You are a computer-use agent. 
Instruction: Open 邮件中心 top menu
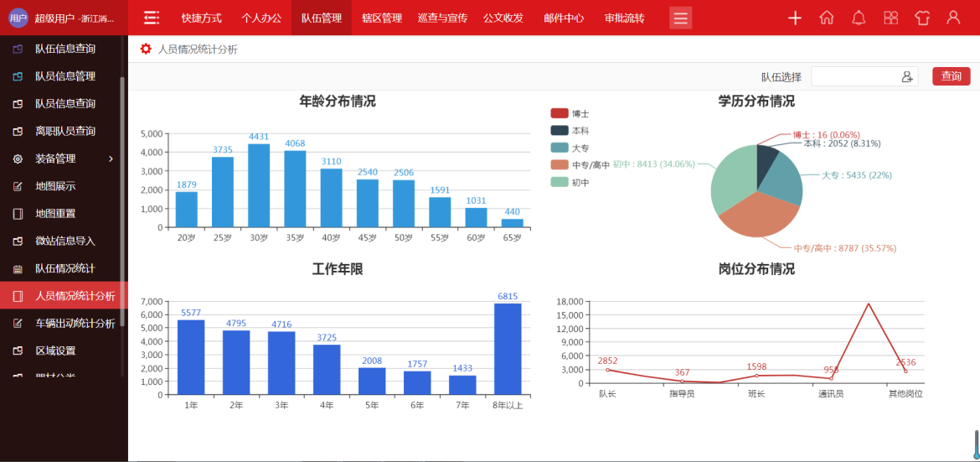[x=564, y=18]
